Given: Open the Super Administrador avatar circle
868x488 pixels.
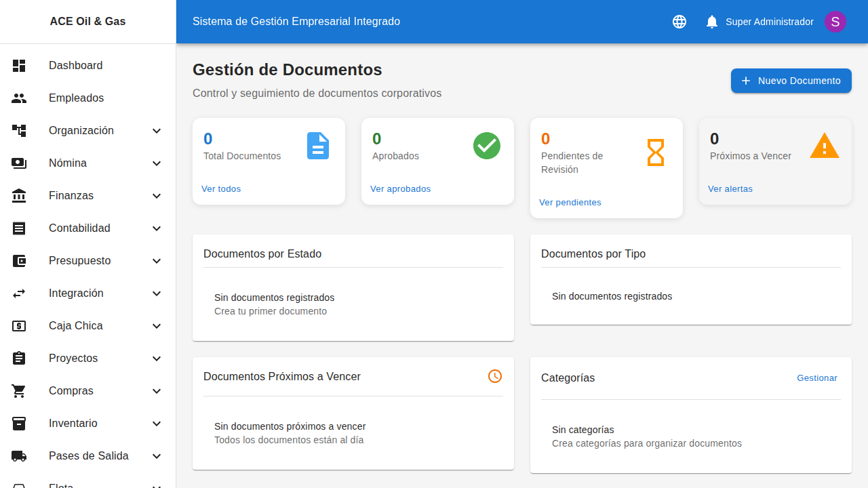Looking at the screenshot, I should tap(835, 21).
